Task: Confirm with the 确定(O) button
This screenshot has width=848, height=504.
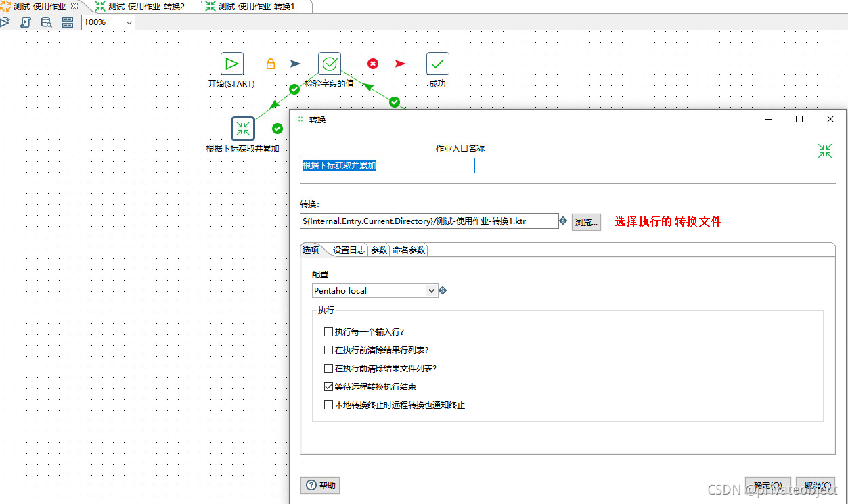Action: (x=768, y=486)
